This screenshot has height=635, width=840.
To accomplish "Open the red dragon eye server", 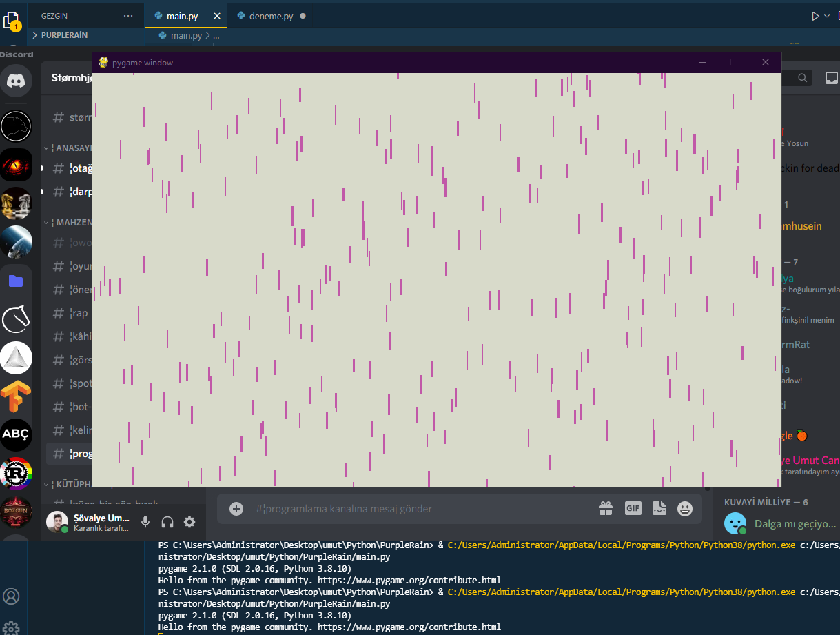I will (x=16, y=165).
